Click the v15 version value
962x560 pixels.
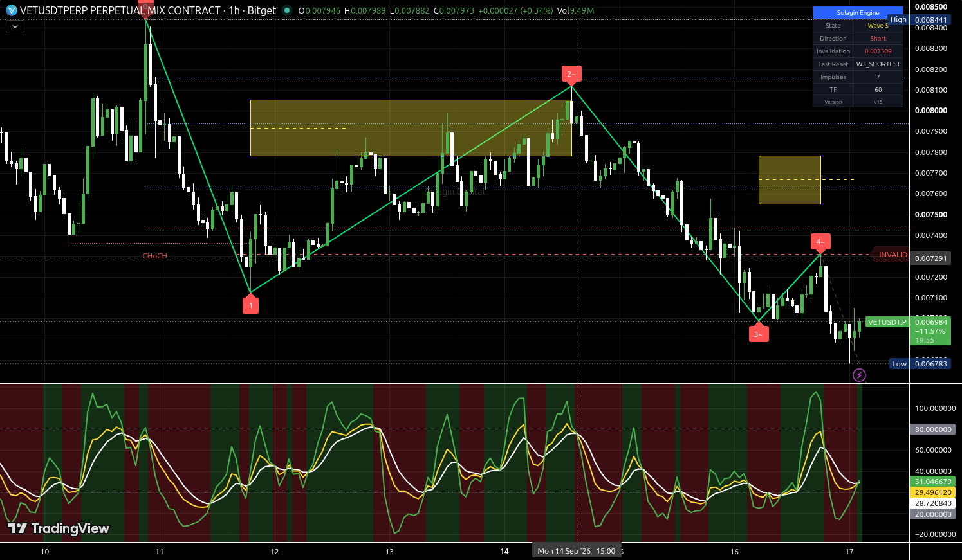(878, 102)
